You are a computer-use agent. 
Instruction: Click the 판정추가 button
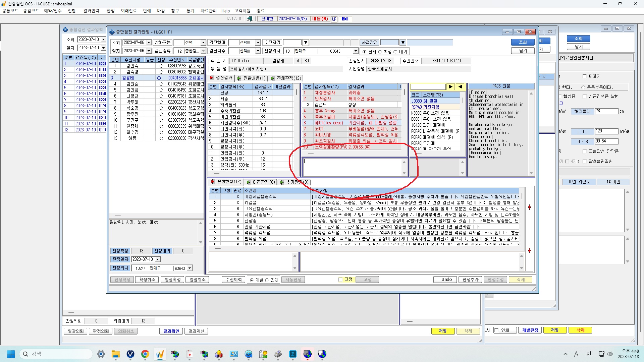(x=470, y=280)
